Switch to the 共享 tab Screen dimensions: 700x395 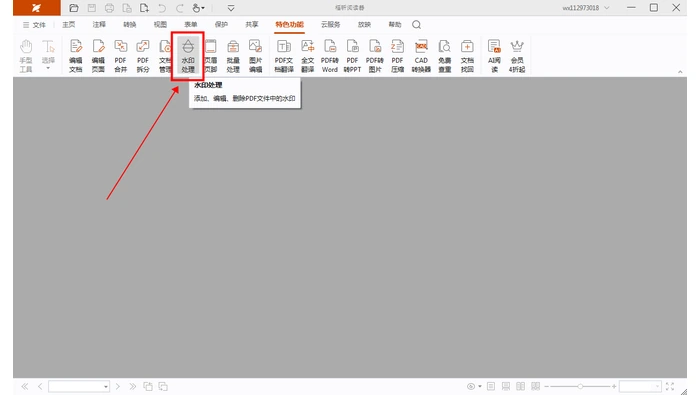coord(252,25)
